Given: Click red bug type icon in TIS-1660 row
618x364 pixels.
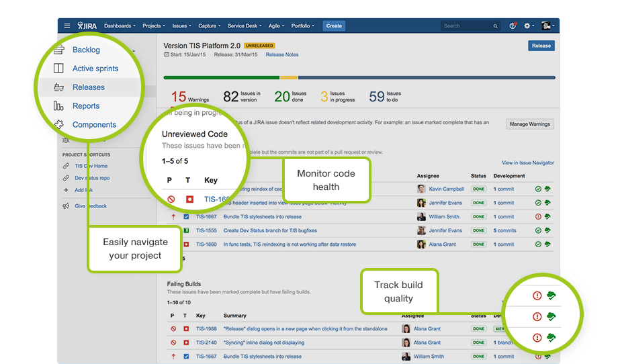Looking at the screenshot, I should [x=186, y=244].
